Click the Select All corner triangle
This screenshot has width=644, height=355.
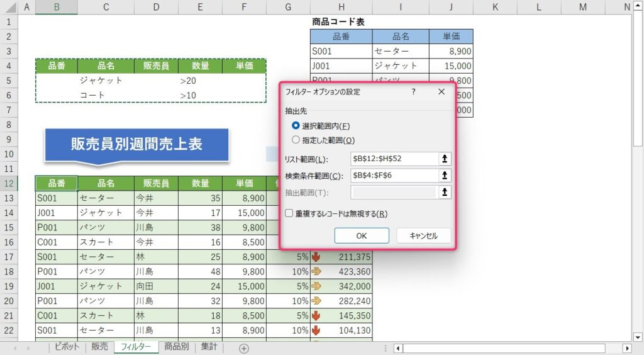tap(9, 7)
